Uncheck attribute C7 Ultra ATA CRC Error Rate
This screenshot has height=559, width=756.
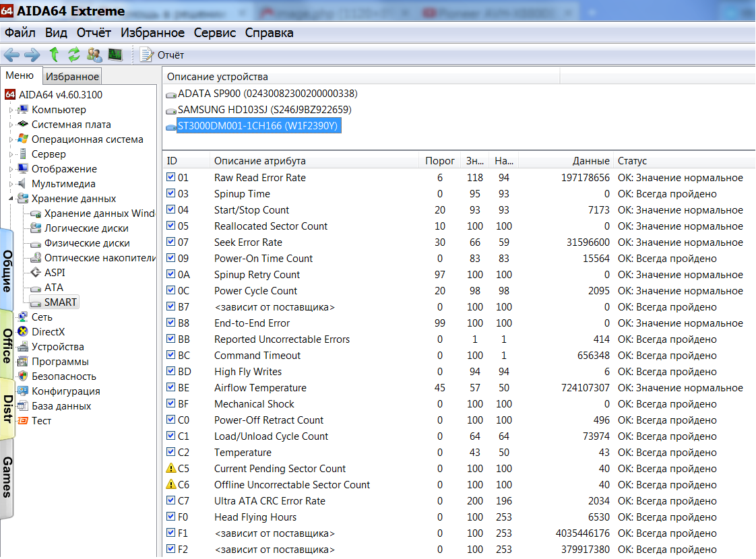(170, 500)
